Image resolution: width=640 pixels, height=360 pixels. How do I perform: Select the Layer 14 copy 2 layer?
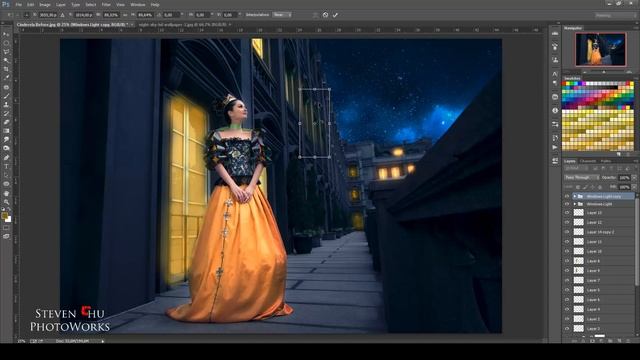(x=599, y=232)
